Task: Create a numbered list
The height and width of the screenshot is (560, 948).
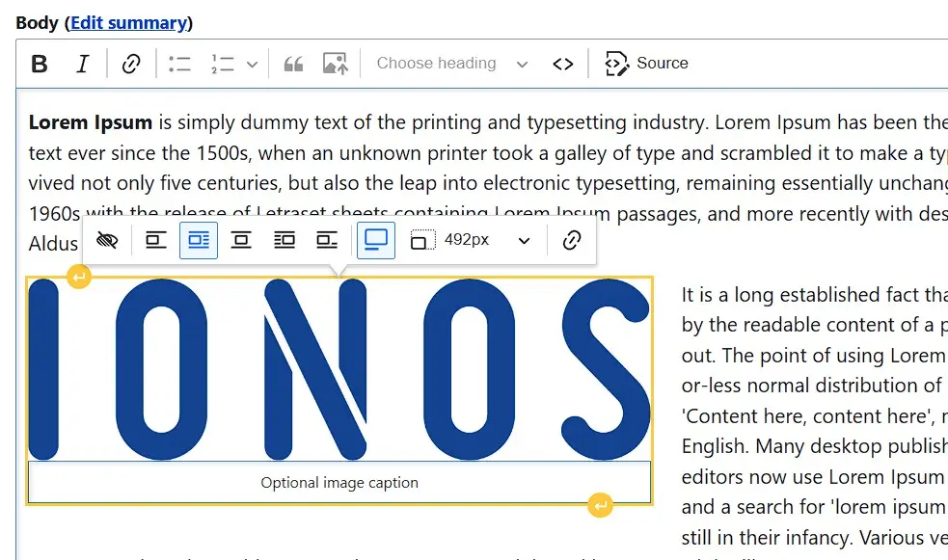Action: [222, 63]
